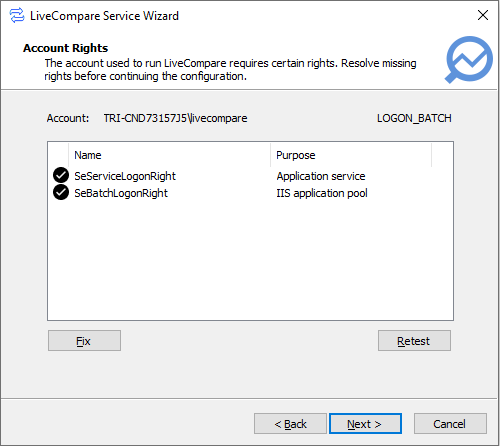The height and width of the screenshot is (446, 500).
Task: Click the account name TRI-CND73157J5\livecompare
Action: tap(175, 118)
